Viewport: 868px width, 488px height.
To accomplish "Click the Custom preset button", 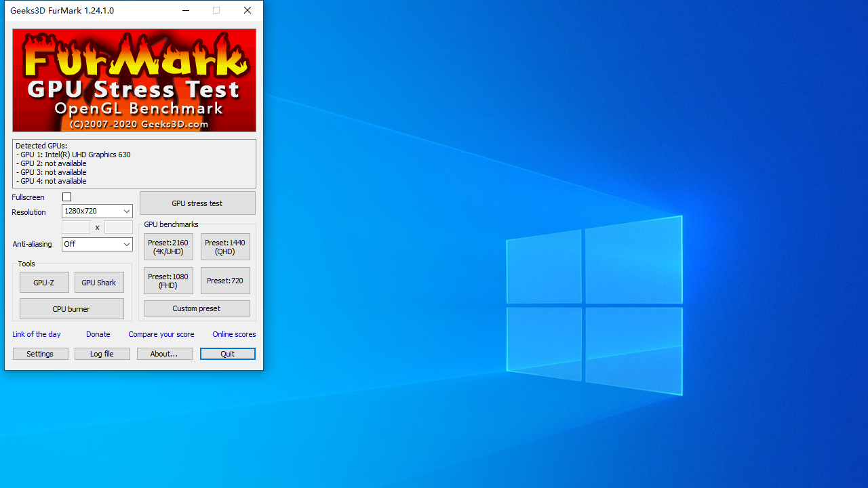I will point(197,308).
